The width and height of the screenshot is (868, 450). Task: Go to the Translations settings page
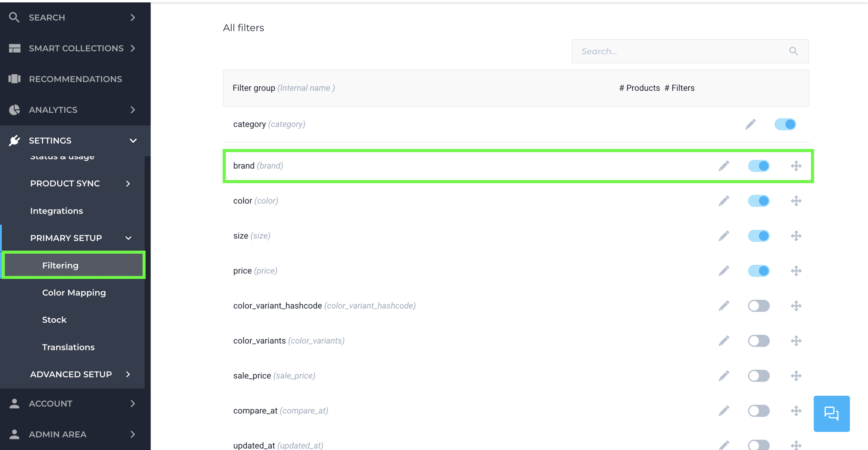tap(68, 347)
